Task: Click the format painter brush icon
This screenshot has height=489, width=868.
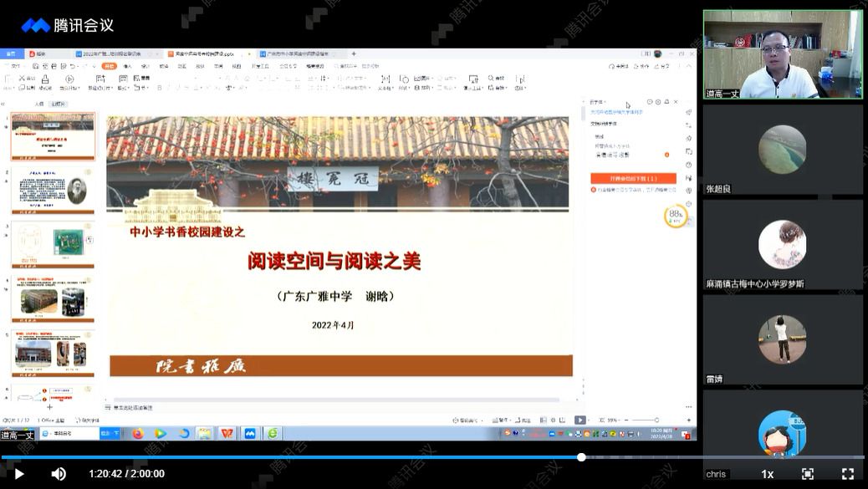Action: click(45, 79)
